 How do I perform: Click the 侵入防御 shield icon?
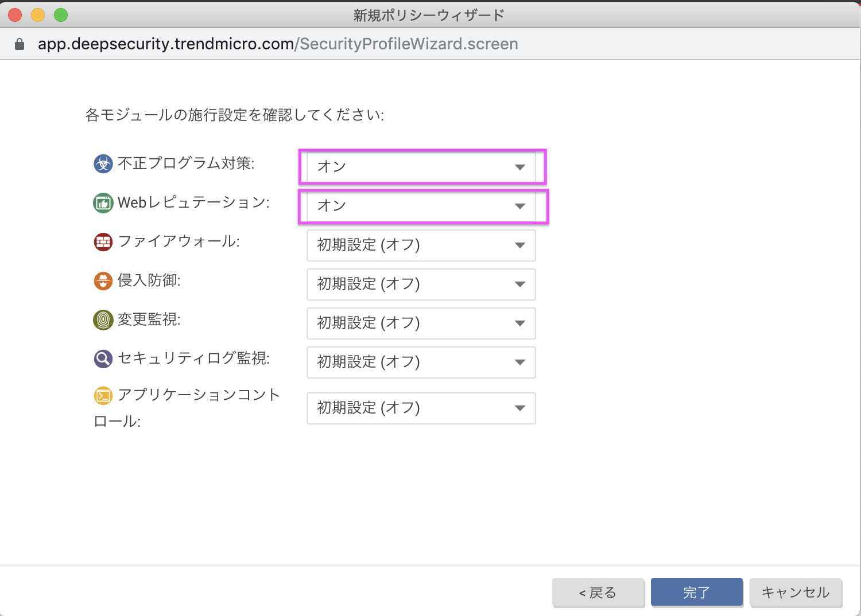click(102, 280)
